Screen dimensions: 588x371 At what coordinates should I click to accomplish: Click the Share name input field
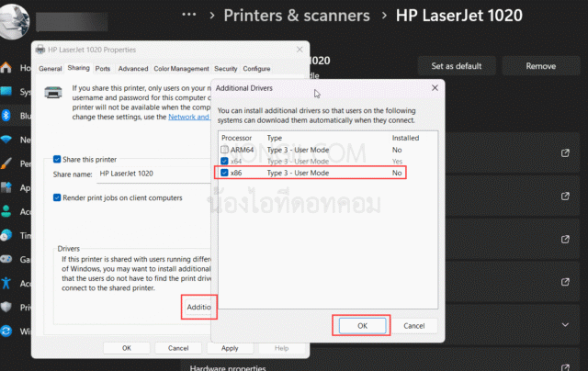click(x=153, y=174)
